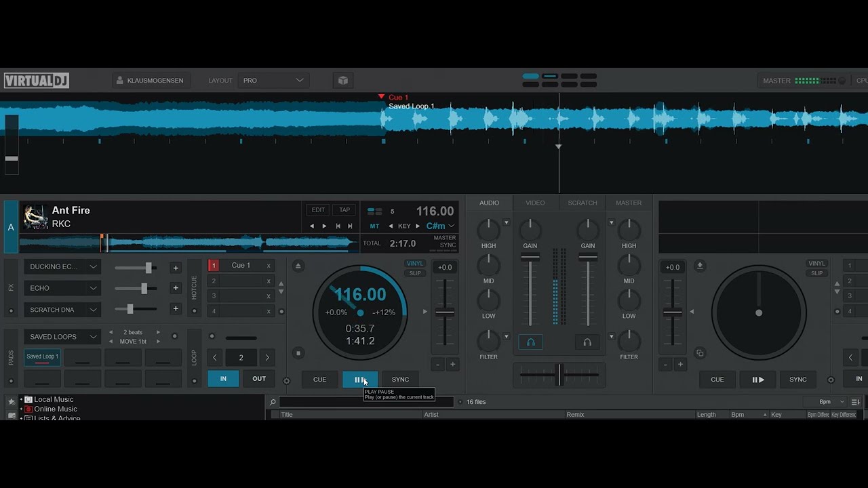
Task: Open the SCRATCH DNA effect dropdown
Action: click(62, 310)
